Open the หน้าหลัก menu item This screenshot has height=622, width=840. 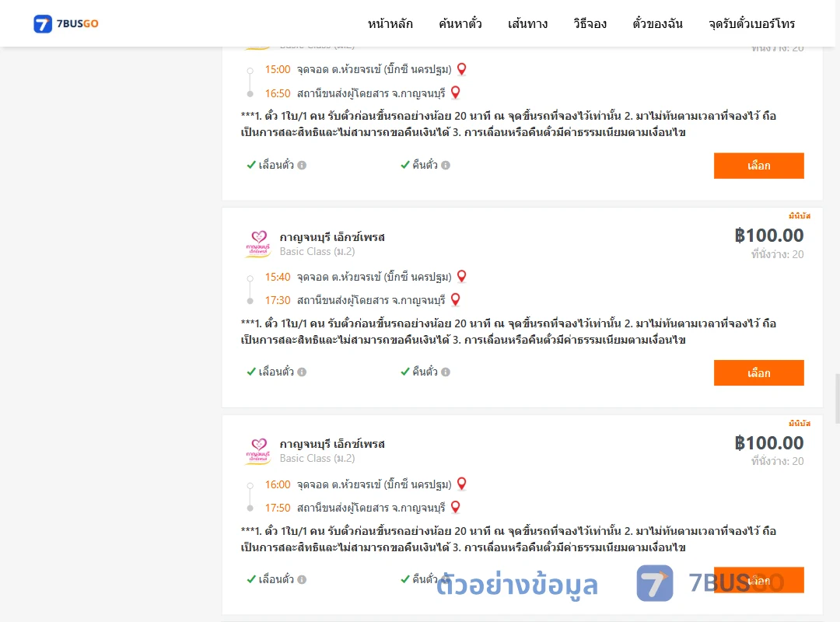(x=390, y=23)
